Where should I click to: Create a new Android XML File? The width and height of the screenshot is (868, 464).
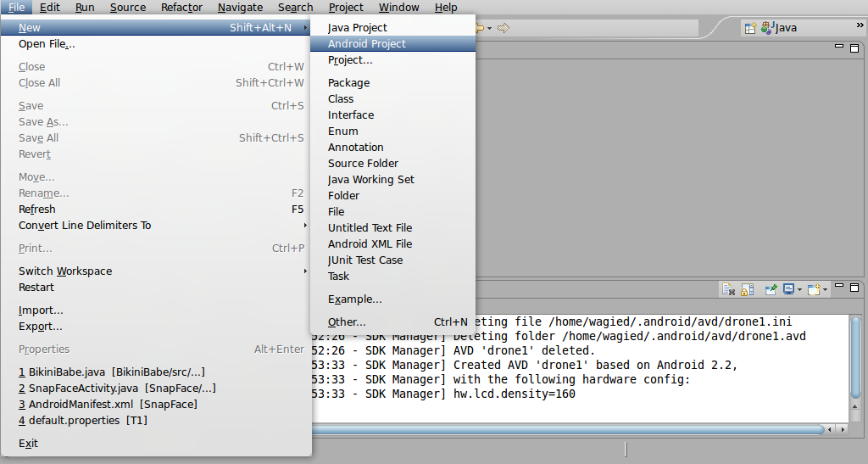click(393, 243)
